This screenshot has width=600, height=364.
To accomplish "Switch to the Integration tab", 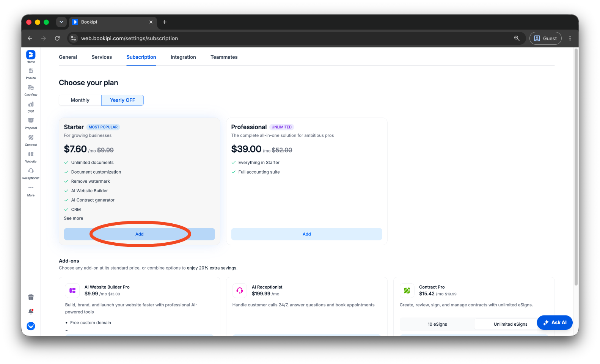I will (x=183, y=57).
